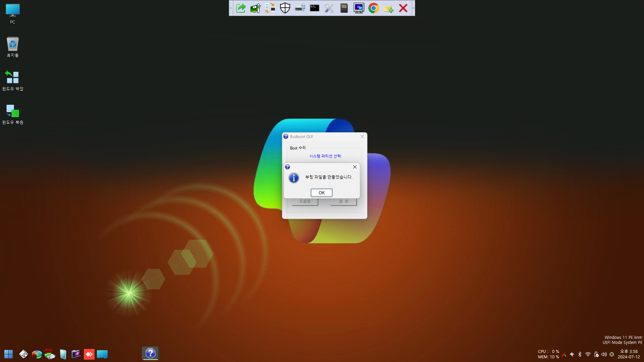Open the clock showing 오후 3:58

[x=629, y=354]
